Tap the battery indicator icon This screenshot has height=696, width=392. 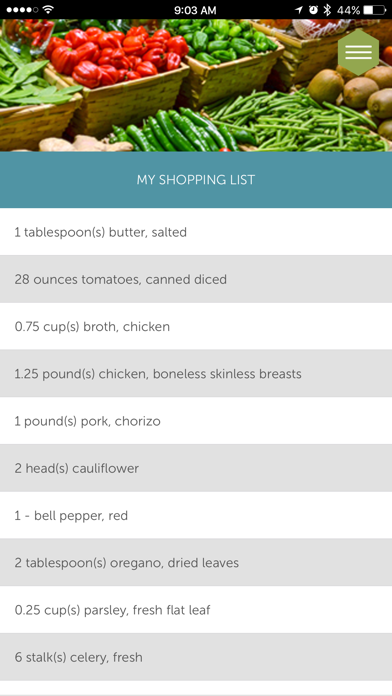[x=374, y=10]
